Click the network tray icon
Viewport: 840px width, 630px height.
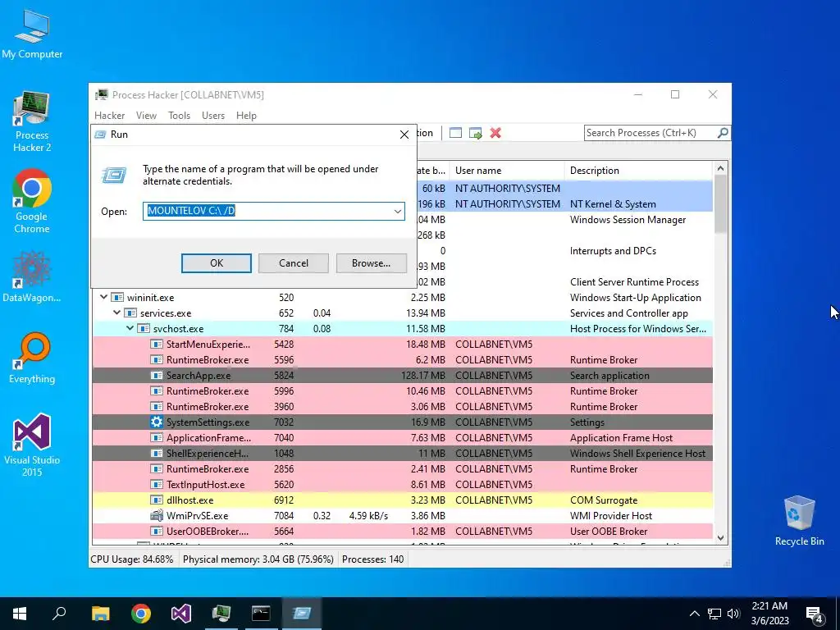pyautogui.click(x=714, y=614)
